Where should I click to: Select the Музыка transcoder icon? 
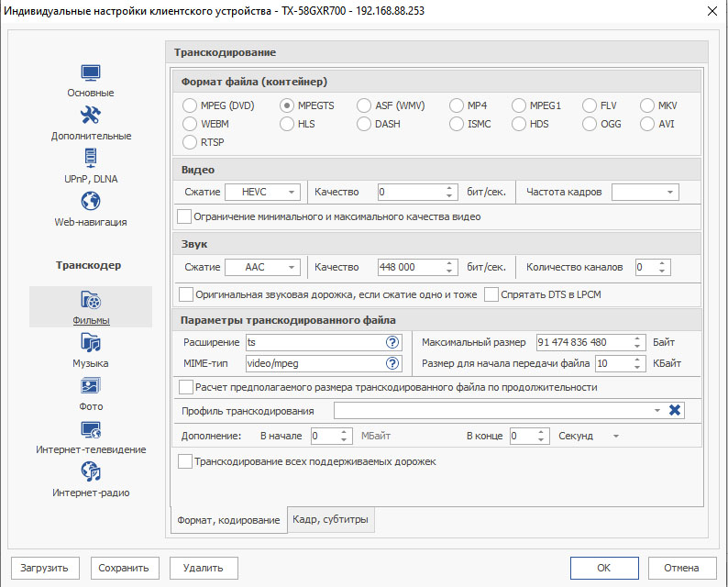click(90, 343)
